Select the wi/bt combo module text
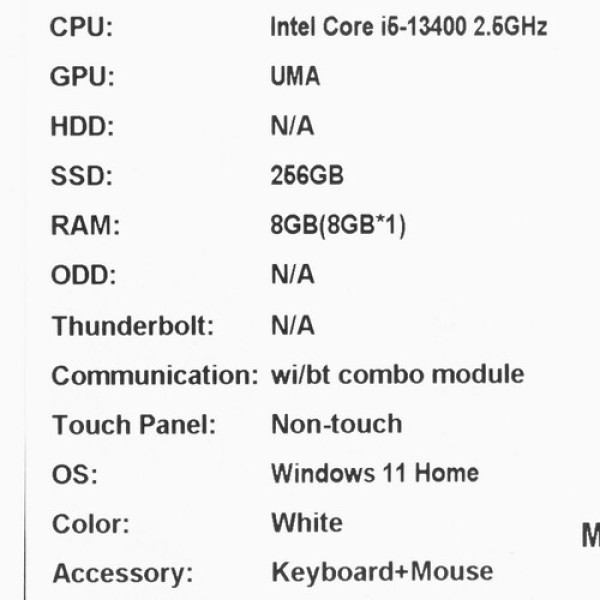Viewport: 600px width, 600px height. click(x=397, y=375)
